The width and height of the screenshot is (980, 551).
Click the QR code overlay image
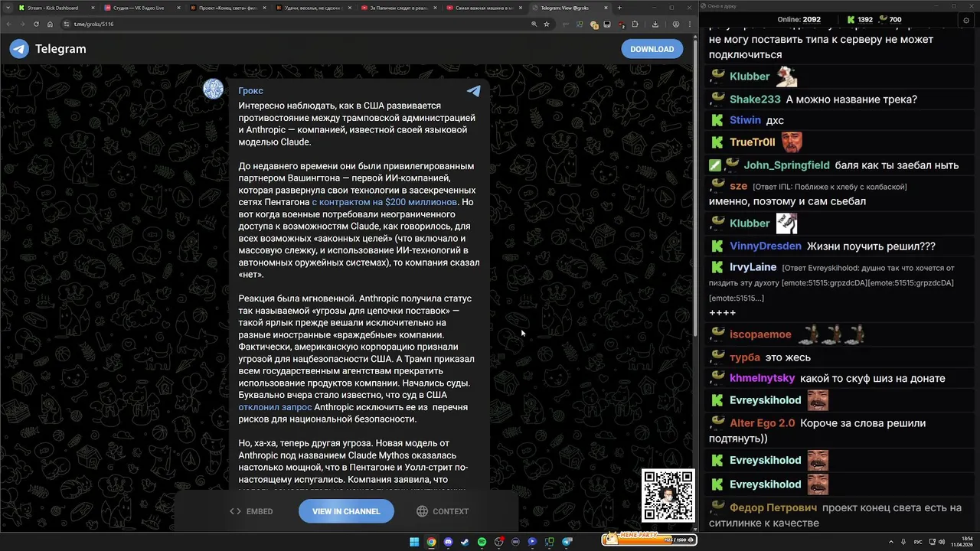click(668, 496)
